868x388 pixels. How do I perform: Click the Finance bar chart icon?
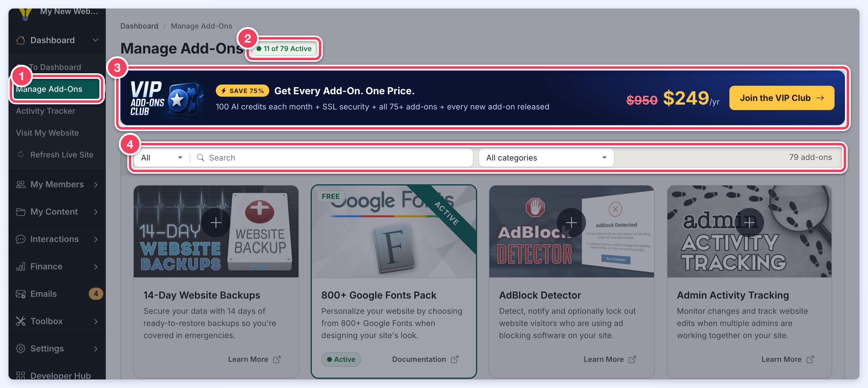tap(21, 266)
